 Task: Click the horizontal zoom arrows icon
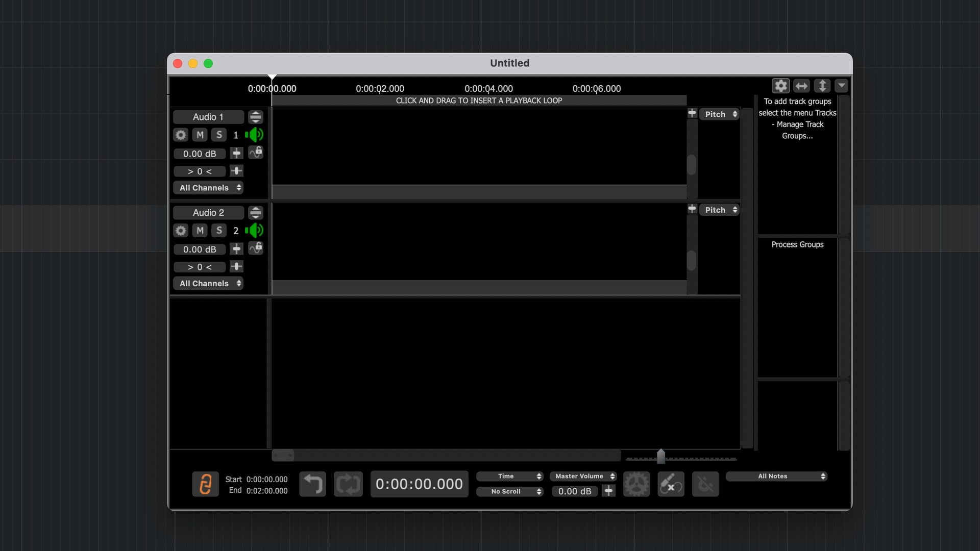(x=801, y=86)
